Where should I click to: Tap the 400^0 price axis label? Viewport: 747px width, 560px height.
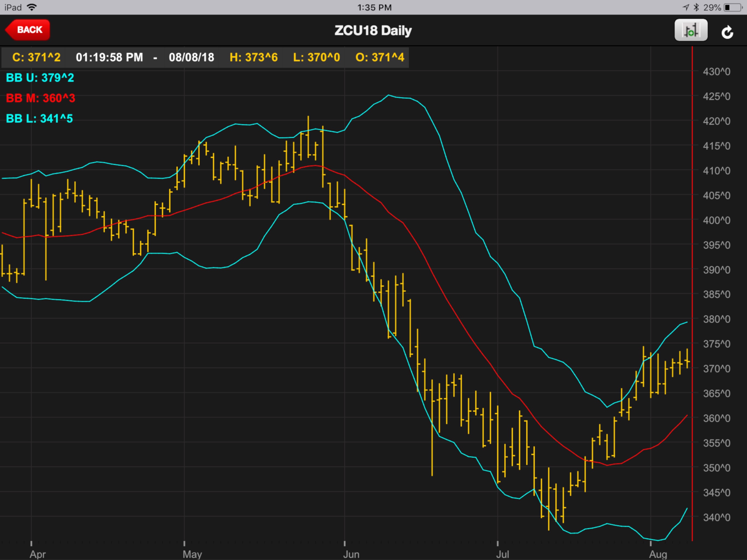click(x=717, y=221)
